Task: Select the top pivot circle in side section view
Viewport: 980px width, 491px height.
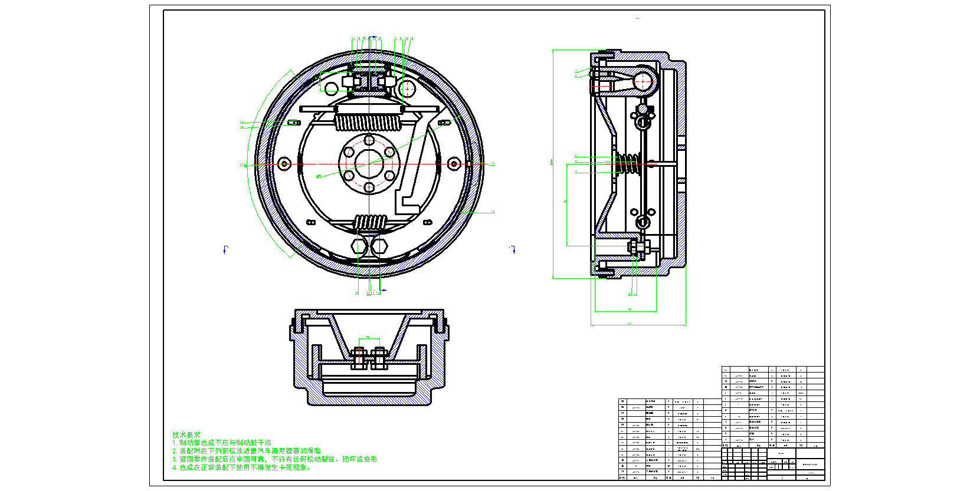Action: point(643,81)
